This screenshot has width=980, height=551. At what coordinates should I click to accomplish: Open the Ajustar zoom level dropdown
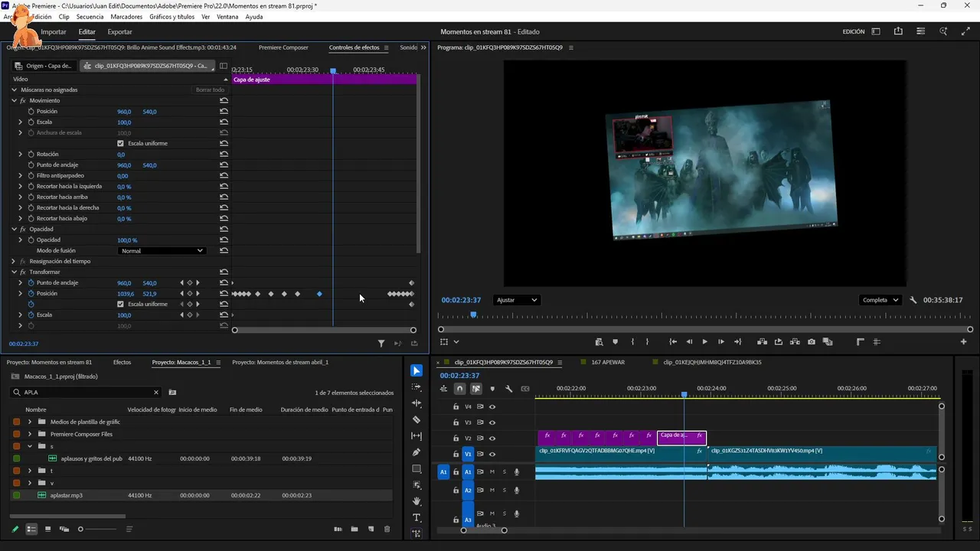click(517, 300)
